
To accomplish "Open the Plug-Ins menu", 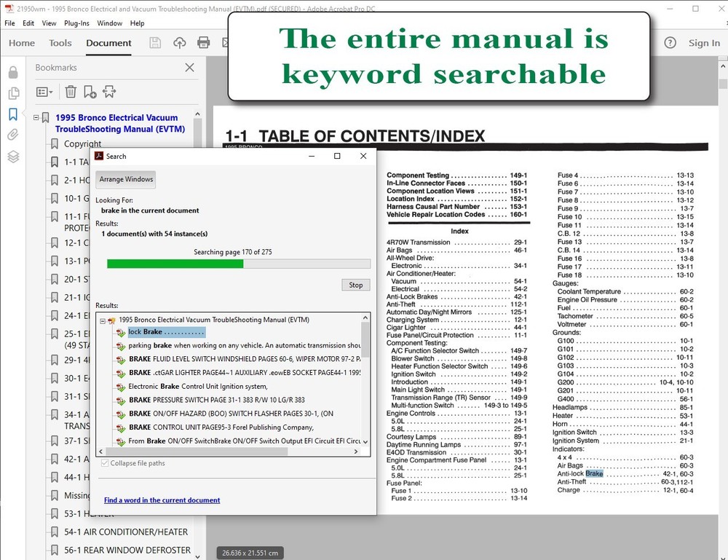I will [x=76, y=23].
